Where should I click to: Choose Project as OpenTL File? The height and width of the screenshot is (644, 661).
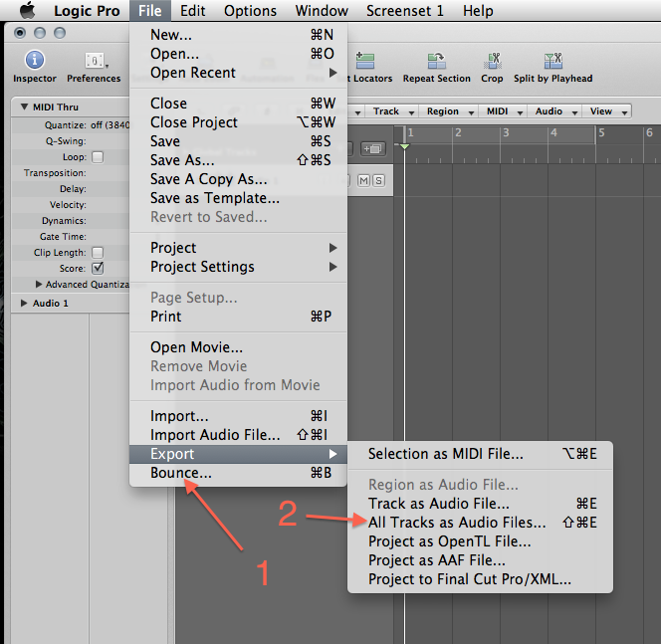(x=480, y=541)
